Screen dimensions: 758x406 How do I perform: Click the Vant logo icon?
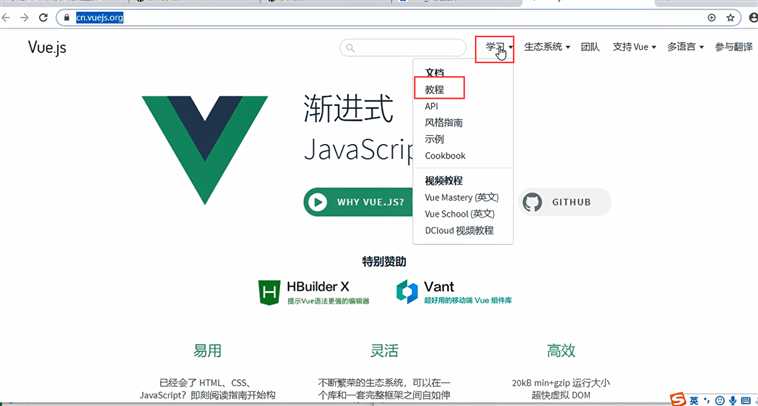pos(407,292)
